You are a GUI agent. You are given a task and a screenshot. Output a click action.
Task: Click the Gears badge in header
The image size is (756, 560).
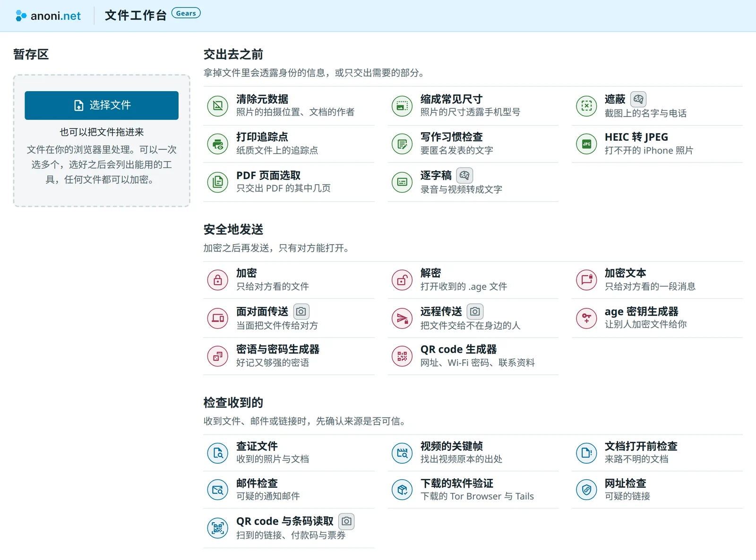coord(186,13)
